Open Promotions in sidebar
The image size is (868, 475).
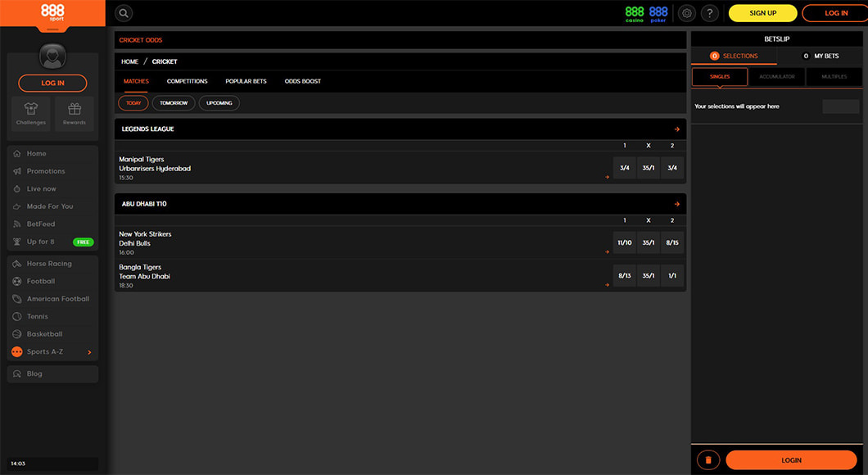(52, 171)
